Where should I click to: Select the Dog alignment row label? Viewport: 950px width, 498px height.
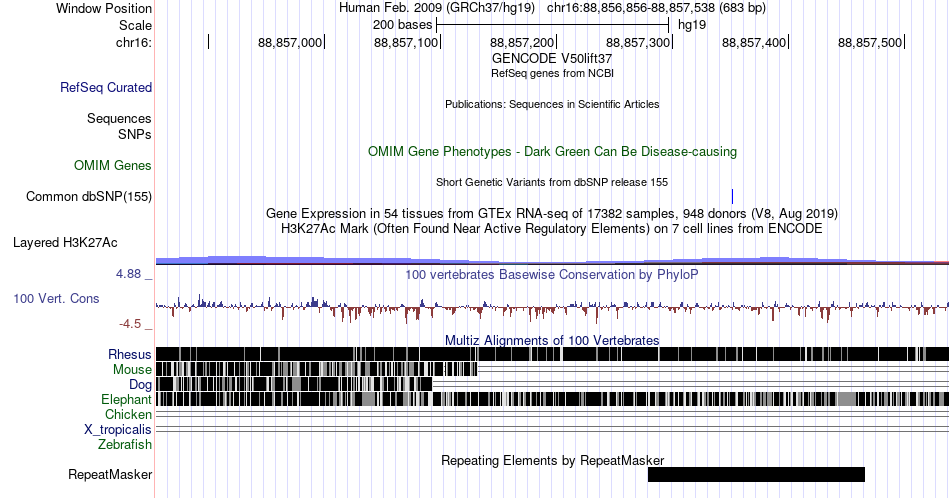(x=141, y=385)
